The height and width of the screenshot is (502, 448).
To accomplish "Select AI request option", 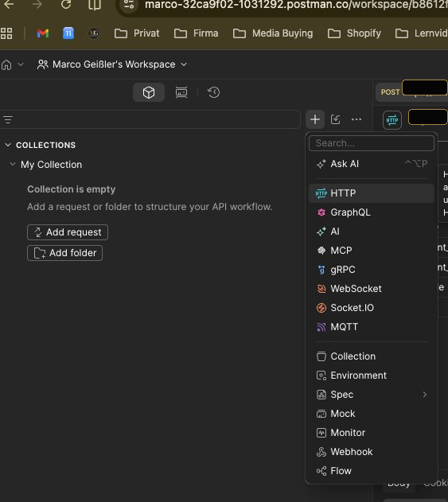I will click(372, 232).
